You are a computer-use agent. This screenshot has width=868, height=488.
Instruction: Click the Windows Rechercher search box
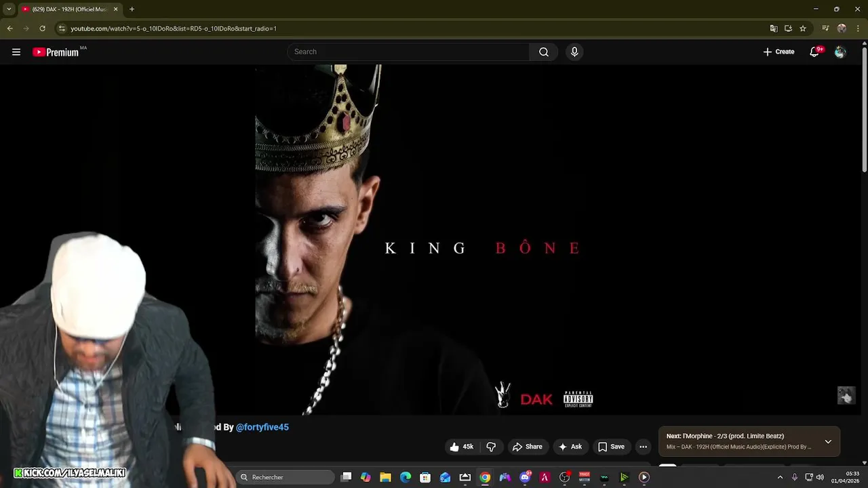(x=285, y=477)
